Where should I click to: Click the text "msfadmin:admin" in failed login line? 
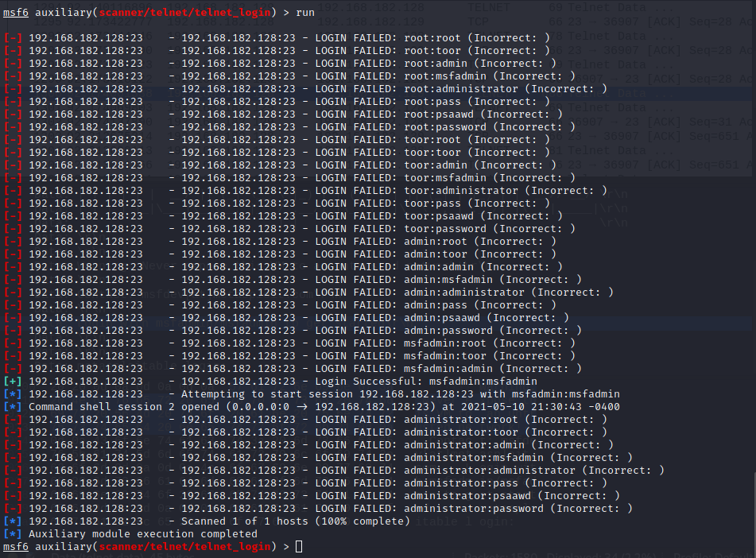tap(448, 369)
